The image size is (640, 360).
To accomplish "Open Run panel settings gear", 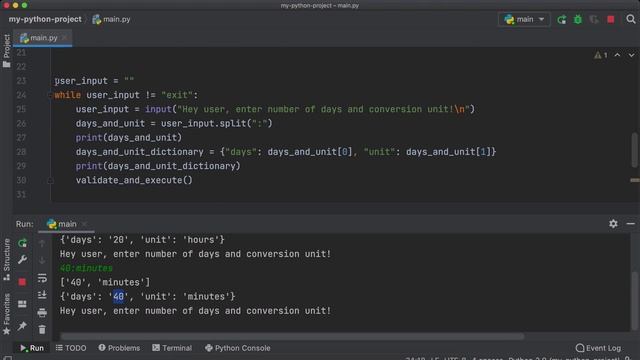I will click(x=613, y=224).
